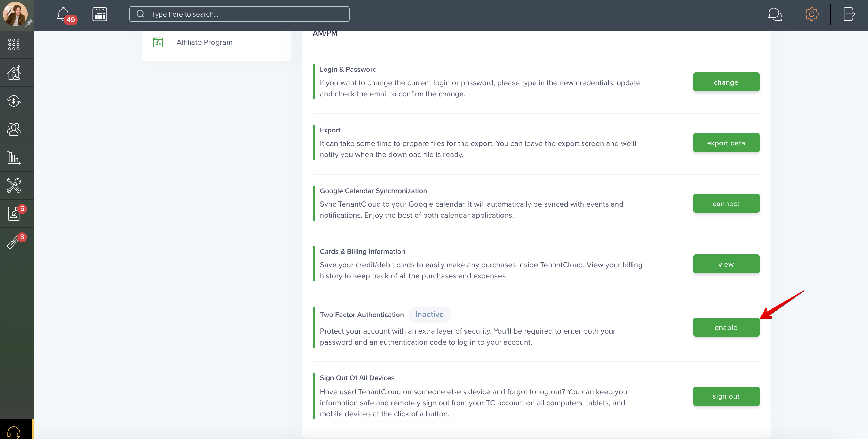Open the maintenance tools icon in the sidebar
Image resolution: width=868 pixels, height=439 pixels.
point(14,185)
